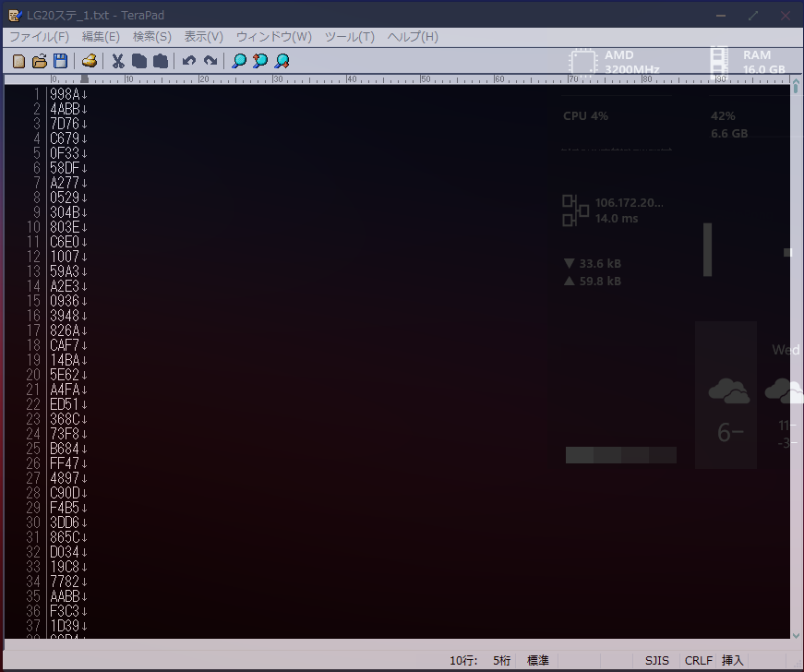Click the text line A277

click(65, 183)
